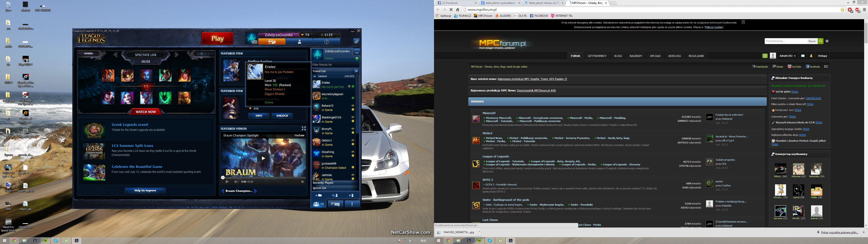Expand Recently Played section
This screenshot has height=244, width=868.
pos(335,183)
